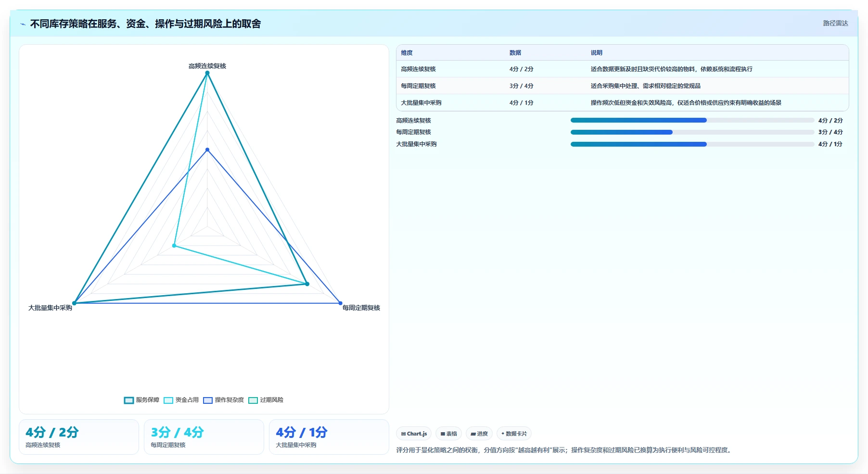Click radar data point at 大批量集中采购 corner
868x474 pixels.
pos(74,303)
